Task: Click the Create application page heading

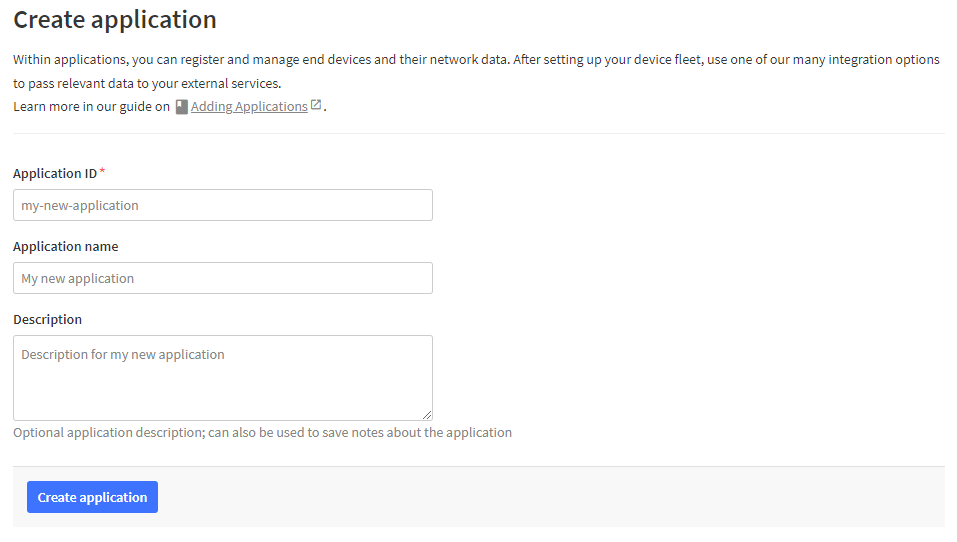Action: [115, 20]
